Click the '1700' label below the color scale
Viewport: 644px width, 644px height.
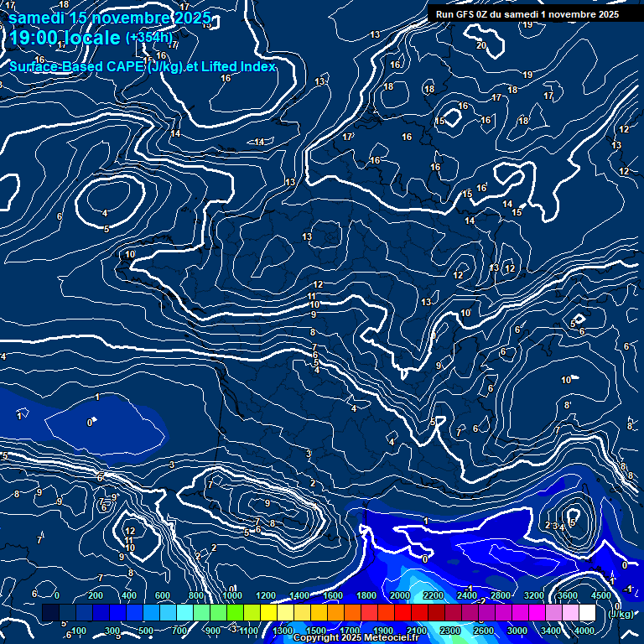(x=350, y=631)
